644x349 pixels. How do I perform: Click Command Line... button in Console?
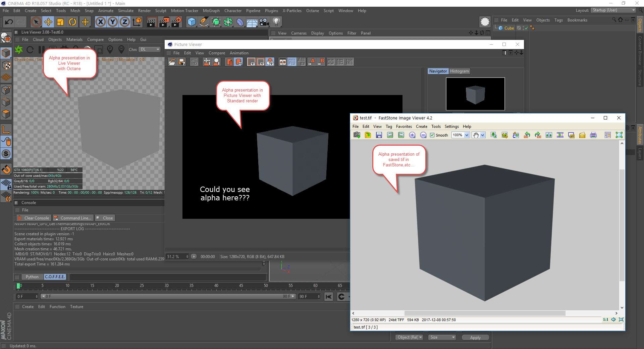[x=73, y=218]
